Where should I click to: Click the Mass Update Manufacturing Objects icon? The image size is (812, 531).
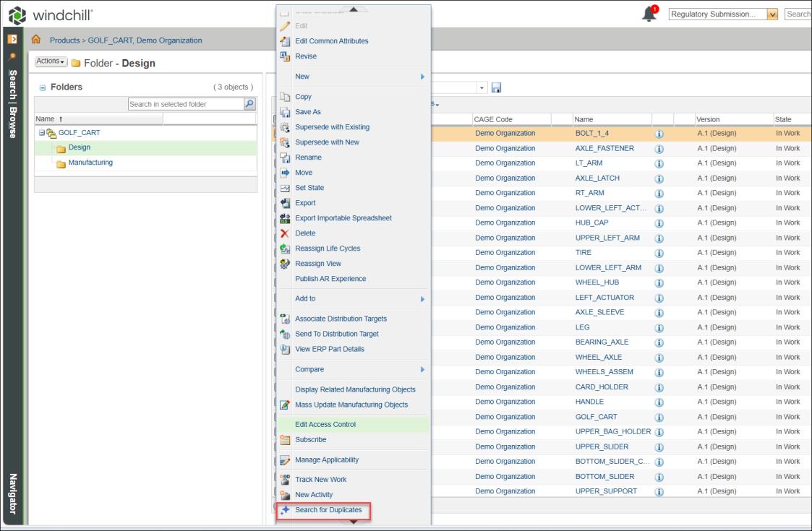(x=285, y=405)
